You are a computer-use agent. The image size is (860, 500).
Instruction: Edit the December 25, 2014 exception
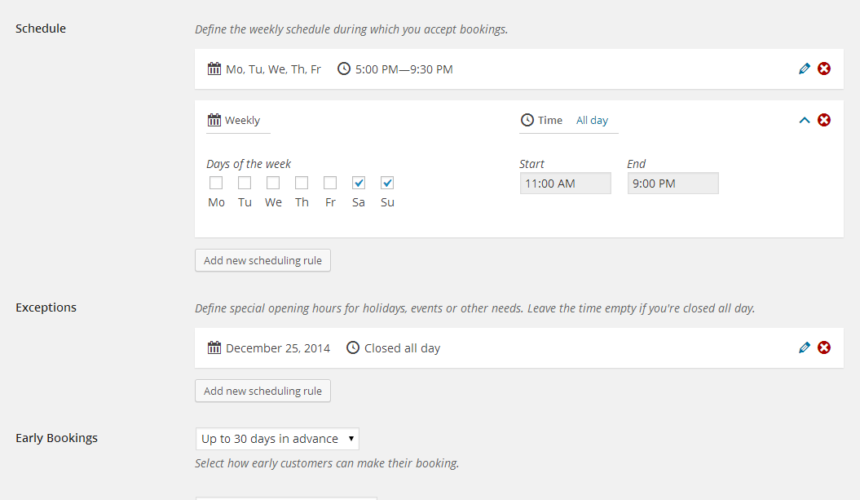click(x=804, y=348)
